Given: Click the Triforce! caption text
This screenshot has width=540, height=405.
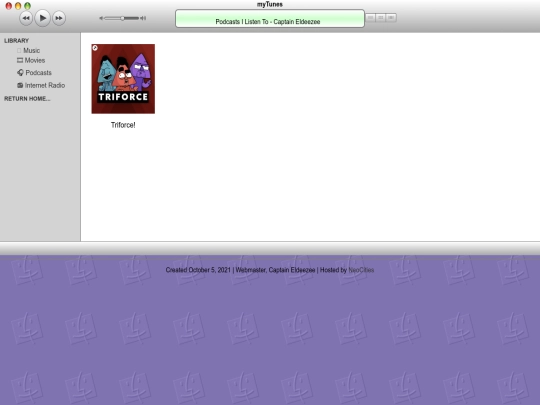Looking at the screenshot, I should 123,125.
